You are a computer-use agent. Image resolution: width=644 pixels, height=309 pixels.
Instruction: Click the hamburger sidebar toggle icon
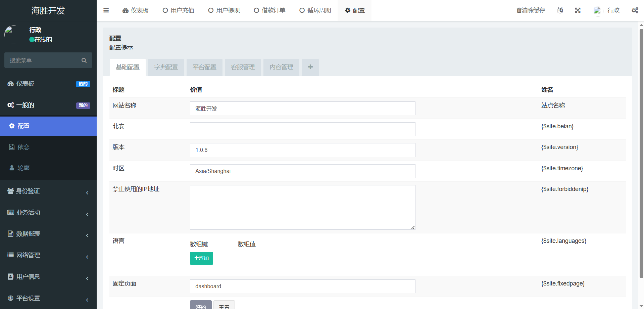(x=106, y=10)
